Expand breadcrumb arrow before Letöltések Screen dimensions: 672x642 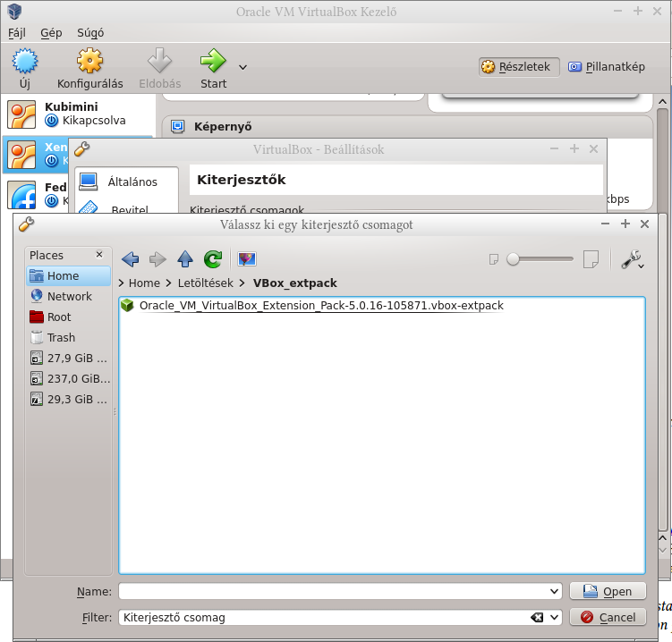coord(169,283)
